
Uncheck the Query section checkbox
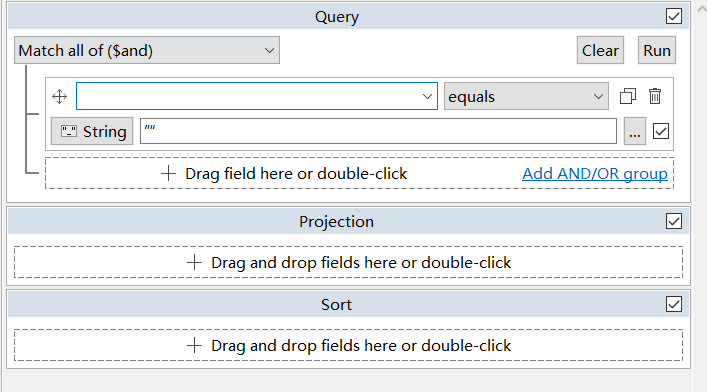[674, 16]
